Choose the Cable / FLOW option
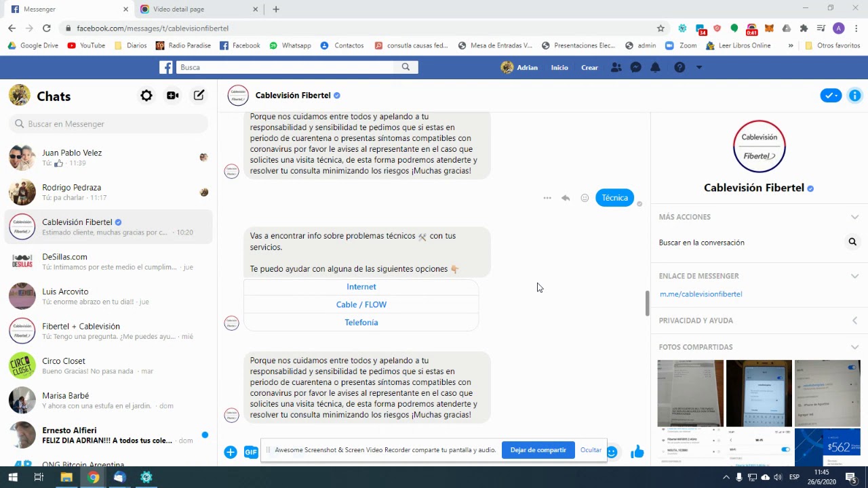This screenshot has height=488, width=868. click(x=361, y=304)
